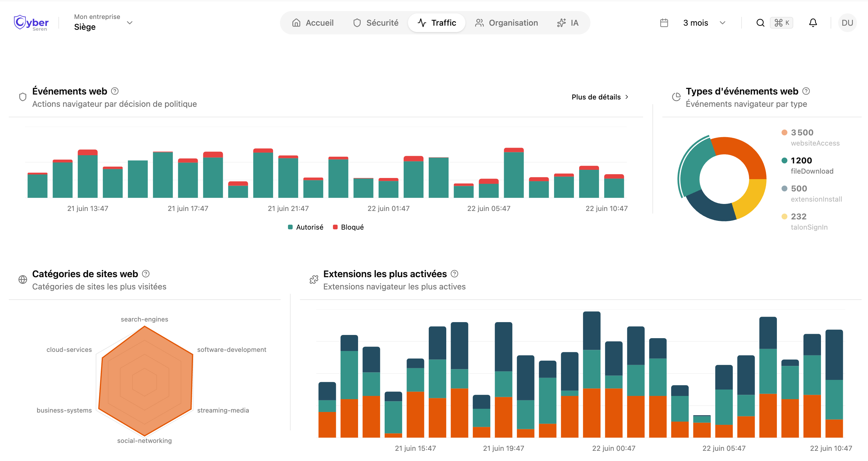Click the pie chart icon beside Types d'événements
Screen dimensions: 868x461
click(676, 97)
